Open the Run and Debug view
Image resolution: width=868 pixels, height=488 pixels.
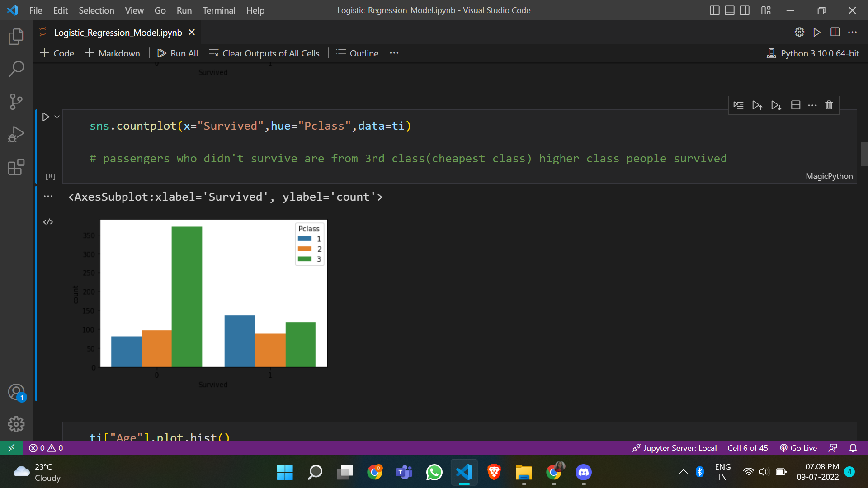pos(16,134)
